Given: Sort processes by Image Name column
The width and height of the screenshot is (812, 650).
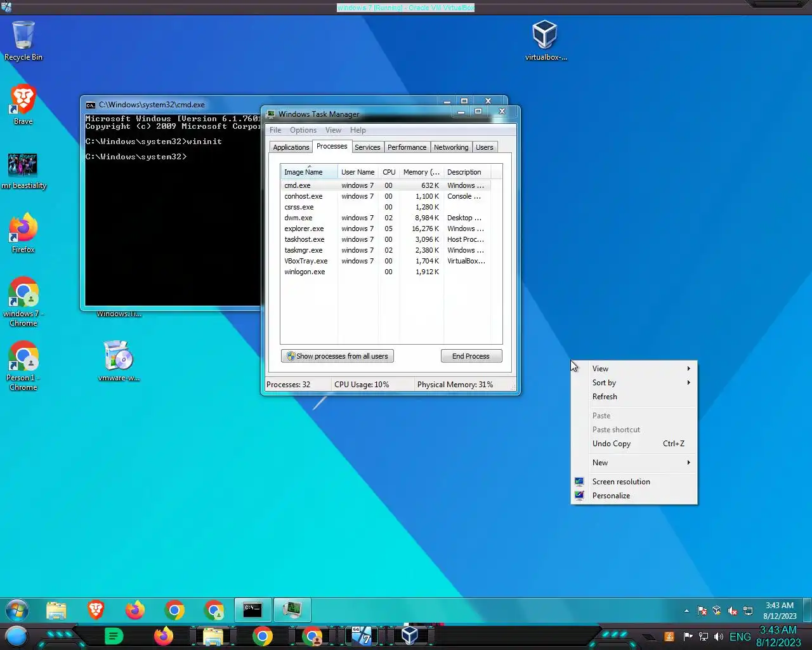Looking at the screenshot, I should pyautogui.click(x=309, y=172).
